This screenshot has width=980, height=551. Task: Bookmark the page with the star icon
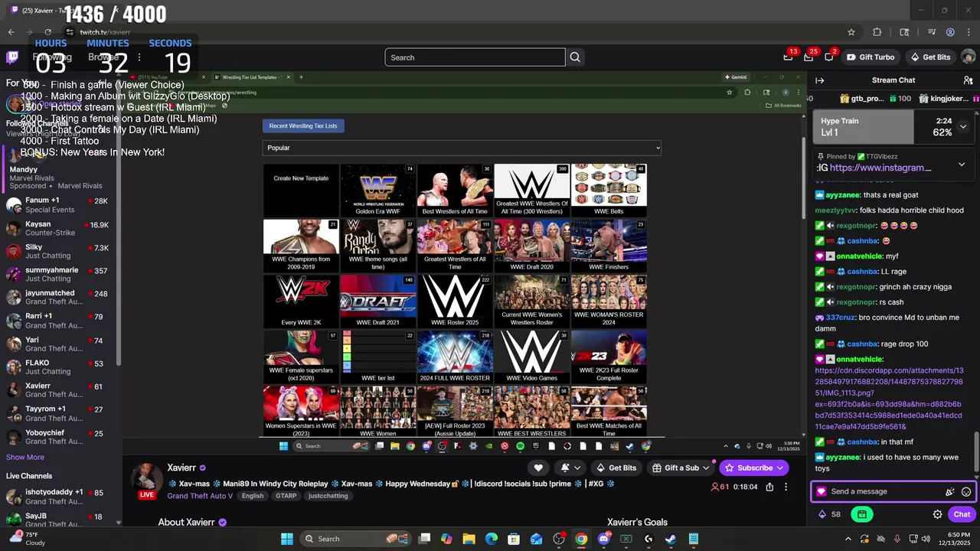[851, 32]
